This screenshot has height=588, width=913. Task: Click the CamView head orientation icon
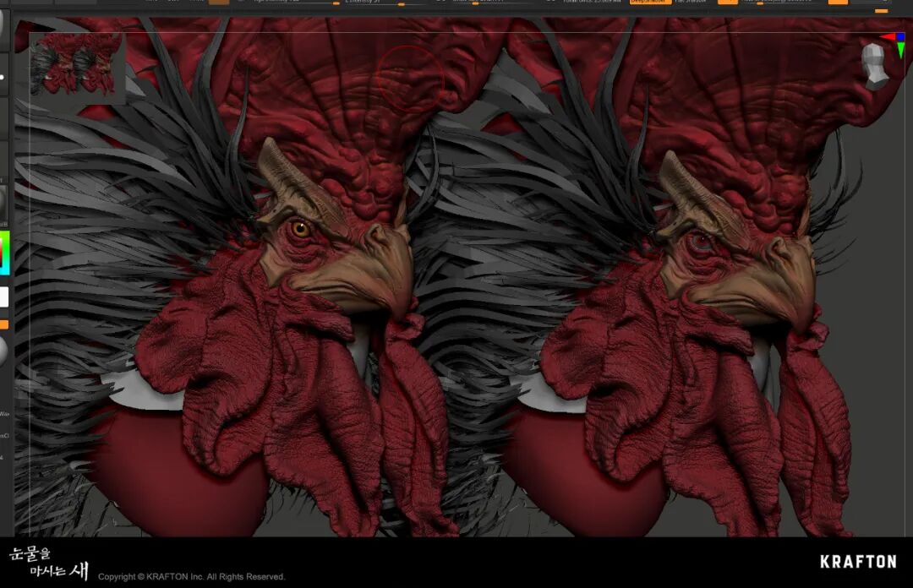(873, 67)
